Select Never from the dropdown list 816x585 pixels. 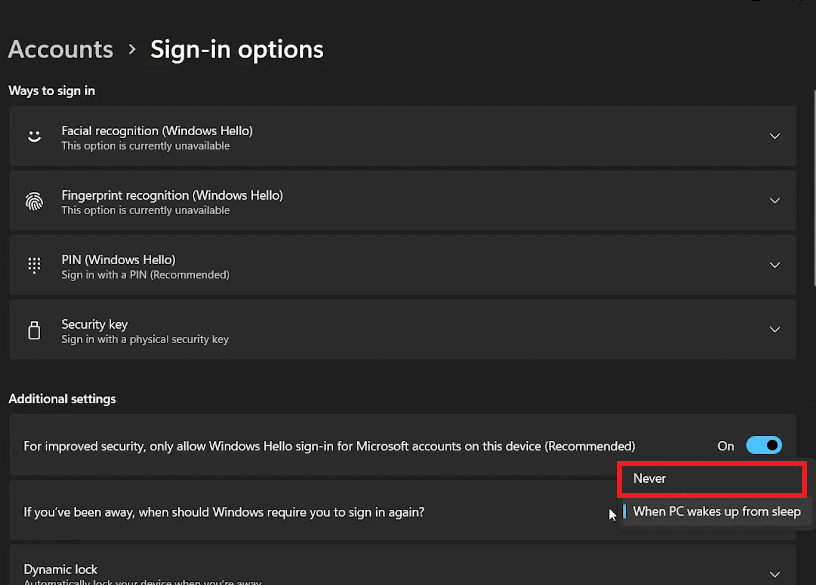pyautogui.click(x=711, y=479)
